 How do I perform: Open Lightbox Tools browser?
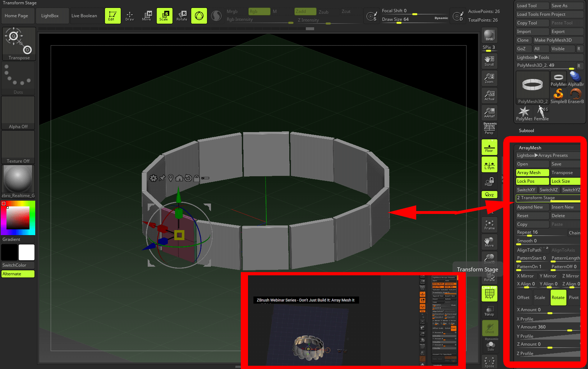pos(550,57)
